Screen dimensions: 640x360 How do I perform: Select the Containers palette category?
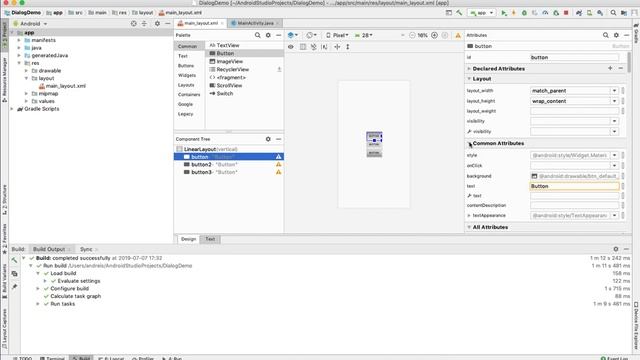189,95
